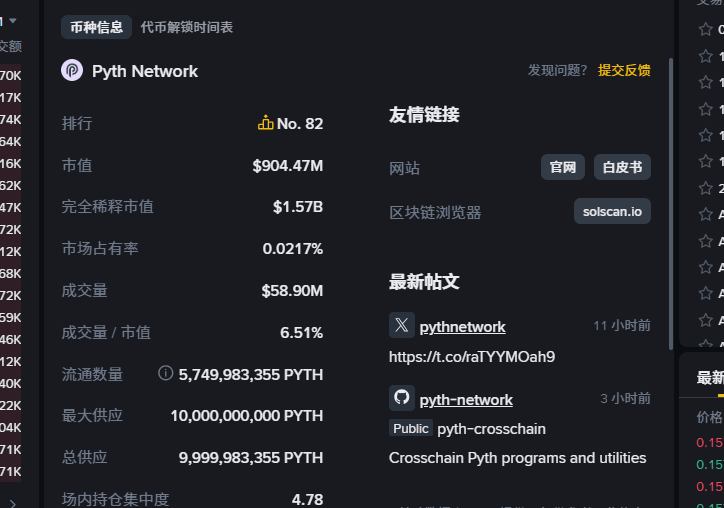This screenshot has width=724, height=508.
Task: Click the rank trophy icon beside No. 82
Action: (265, 123)
